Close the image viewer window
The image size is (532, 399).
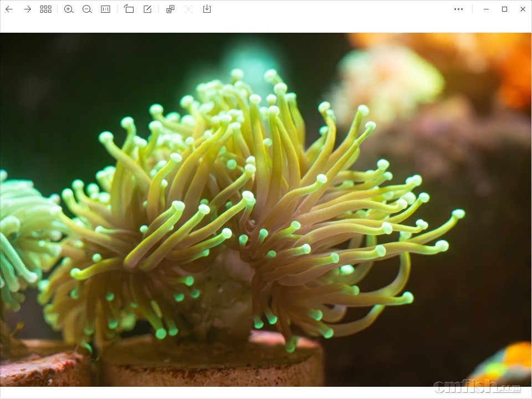coord(523,9)
